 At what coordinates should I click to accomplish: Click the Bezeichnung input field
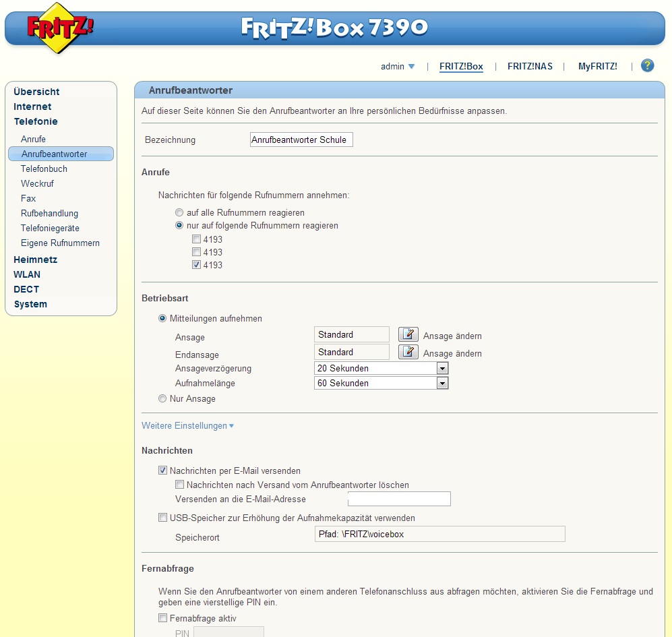(x=301, y=140)
